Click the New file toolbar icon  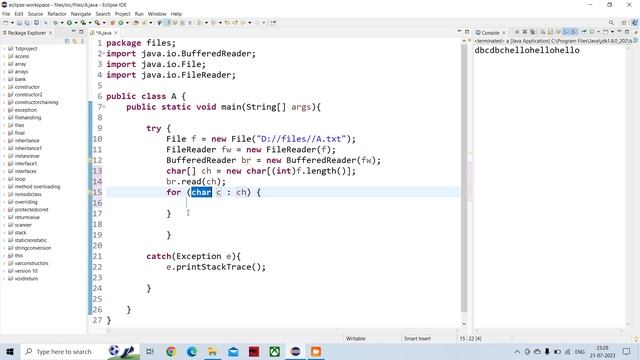tap(6, 23)
